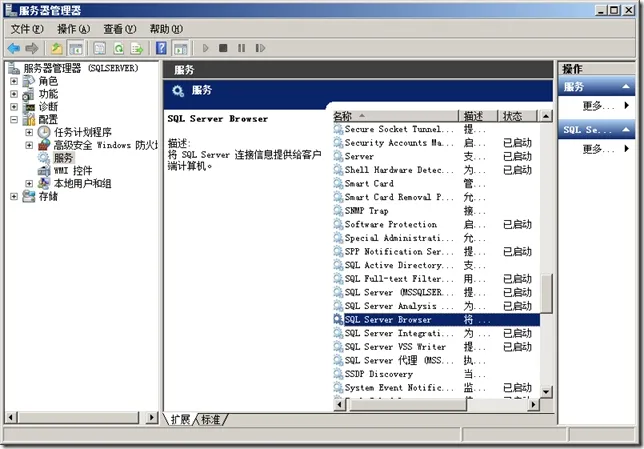Switch to the 扩展 tab
The width and height of the screenshot is (644, 449).
(x=180, y=419)
